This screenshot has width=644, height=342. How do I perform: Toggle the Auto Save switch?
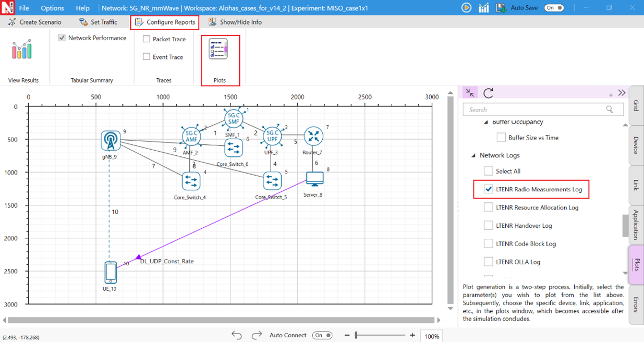554,8
